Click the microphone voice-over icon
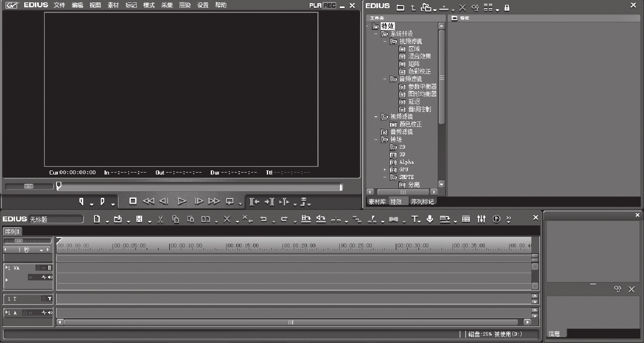The width and height of the screenshot is (644, 343). (x=430, y=219)
